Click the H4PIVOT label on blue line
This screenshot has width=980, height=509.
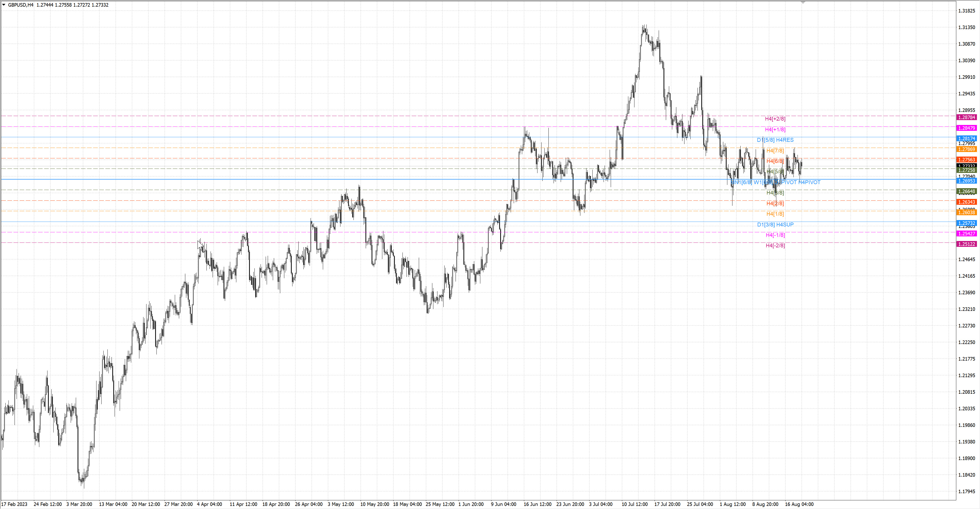(809, 183)
